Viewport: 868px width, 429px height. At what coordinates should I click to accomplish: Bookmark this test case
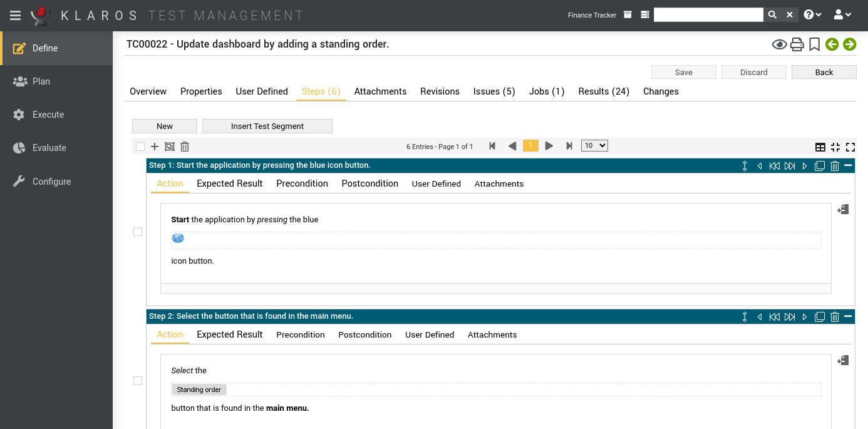[814, 44]
